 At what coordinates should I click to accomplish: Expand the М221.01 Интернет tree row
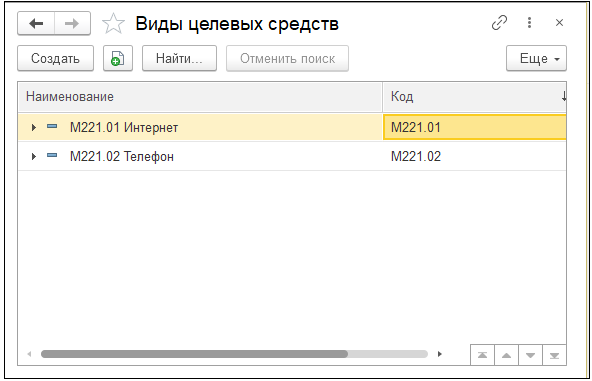(x=34, y=127)
